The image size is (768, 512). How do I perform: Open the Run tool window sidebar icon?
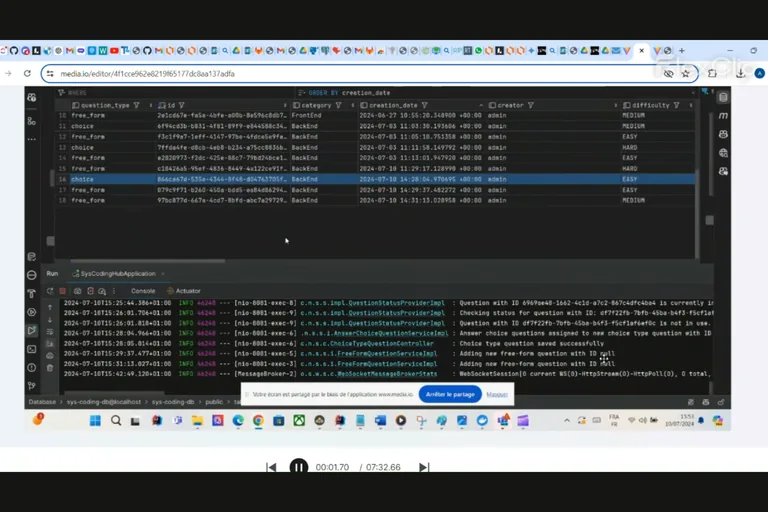[x=32, y=331]
